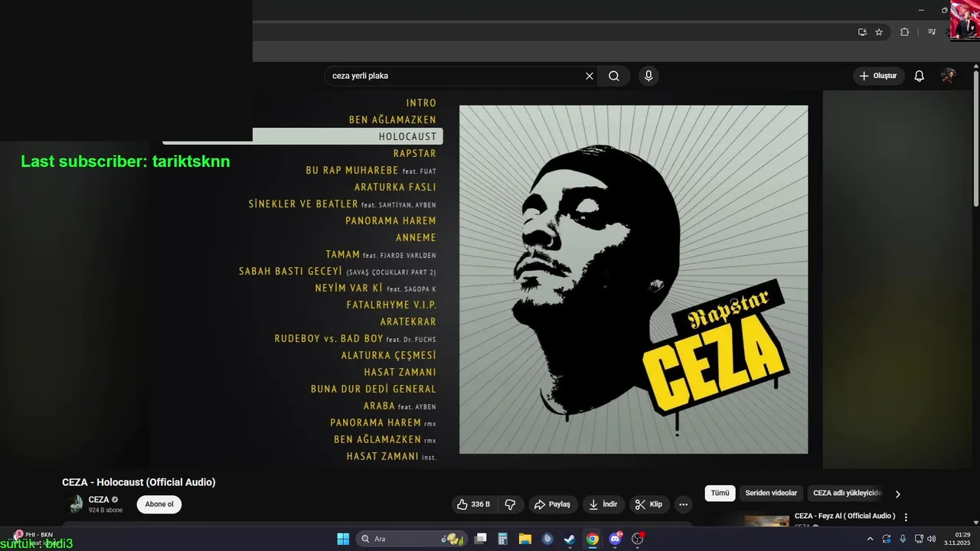
Task: Start voice search with the microphone
Action: 648,76
